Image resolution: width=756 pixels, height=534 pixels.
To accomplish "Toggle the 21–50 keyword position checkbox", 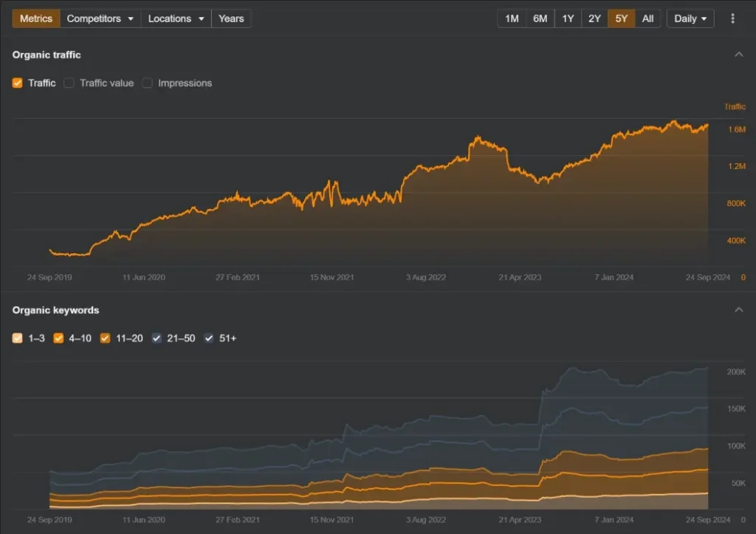I will 157,338.
